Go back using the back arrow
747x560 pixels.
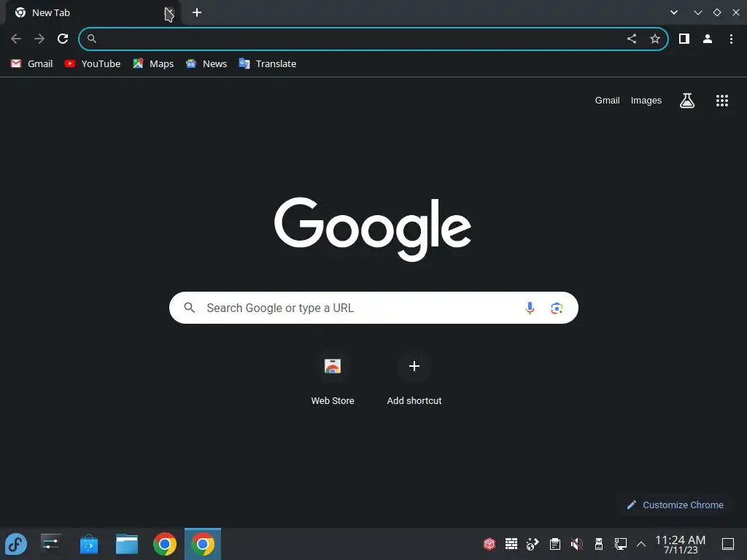point(16,39)
